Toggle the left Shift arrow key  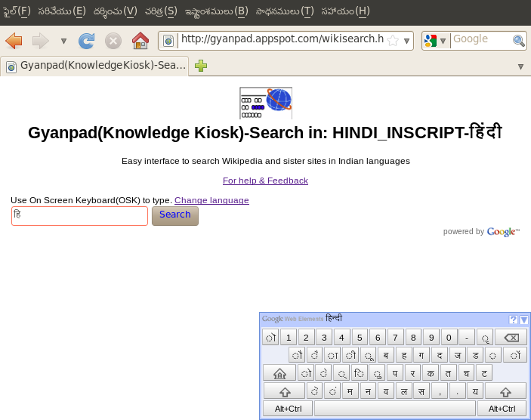[284, 391]
